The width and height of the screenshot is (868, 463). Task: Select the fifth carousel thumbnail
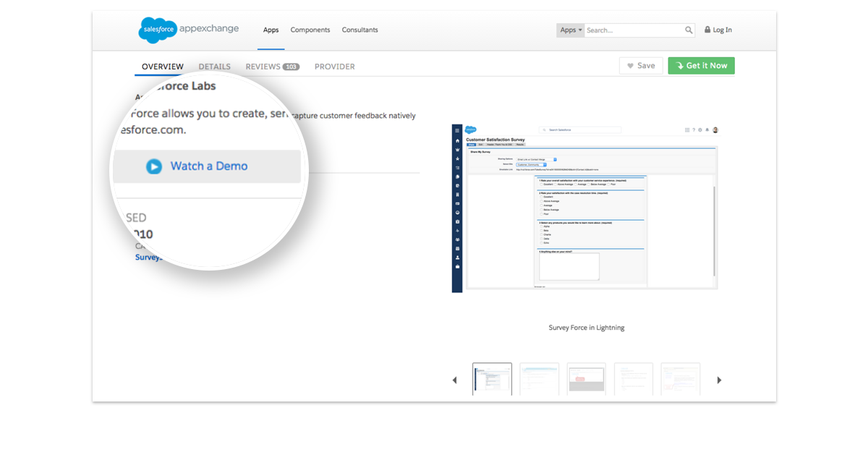(681, 379)
